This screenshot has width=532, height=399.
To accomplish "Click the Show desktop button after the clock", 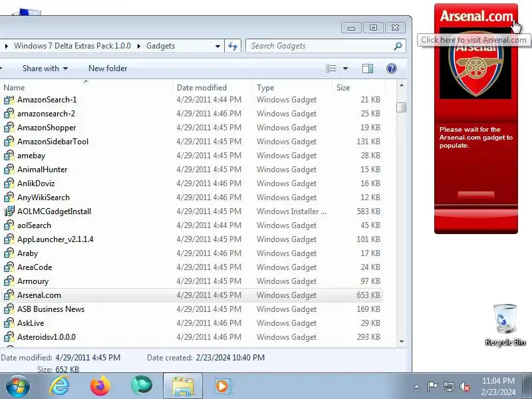I will point(527,386).
